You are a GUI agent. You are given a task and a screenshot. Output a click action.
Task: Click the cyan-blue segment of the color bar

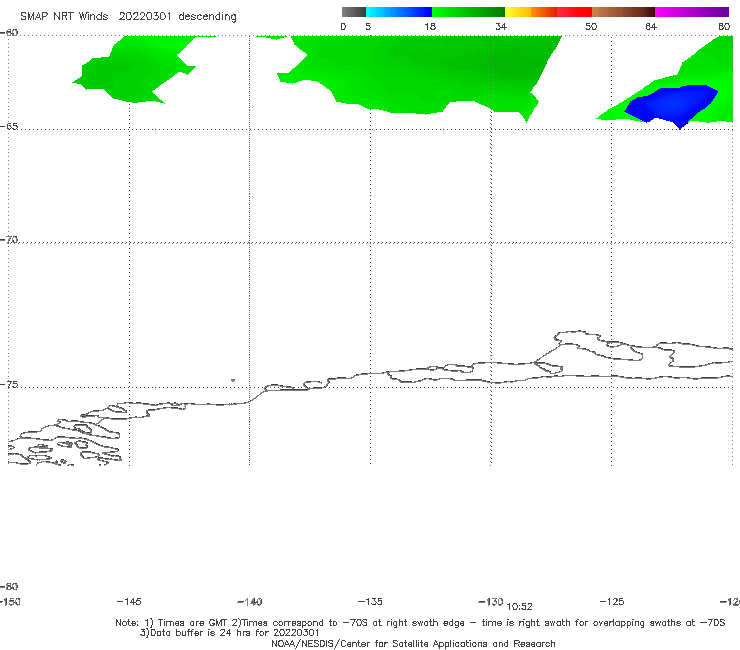click(399, 12)
